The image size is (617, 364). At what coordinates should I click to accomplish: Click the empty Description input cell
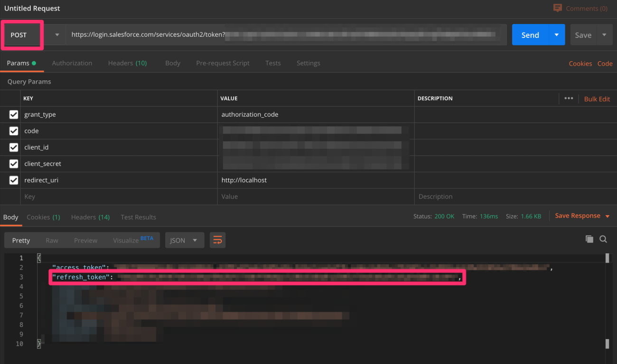click(x=515, y=196)
